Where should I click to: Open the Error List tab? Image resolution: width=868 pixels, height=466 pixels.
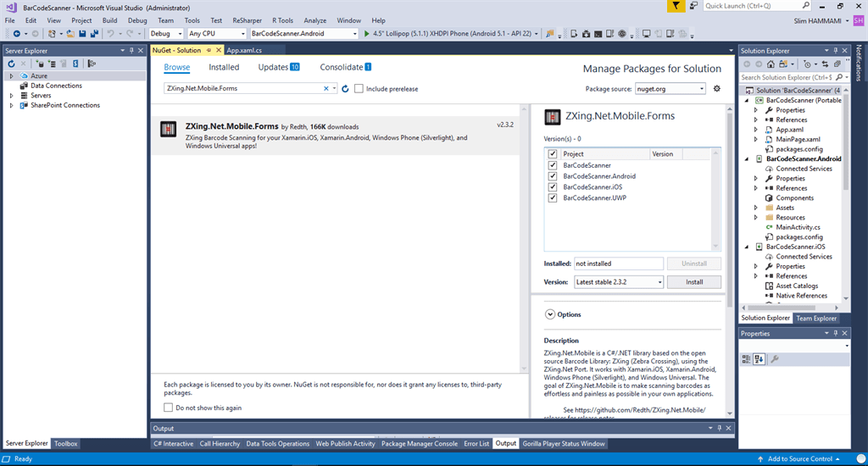[476, 444]
